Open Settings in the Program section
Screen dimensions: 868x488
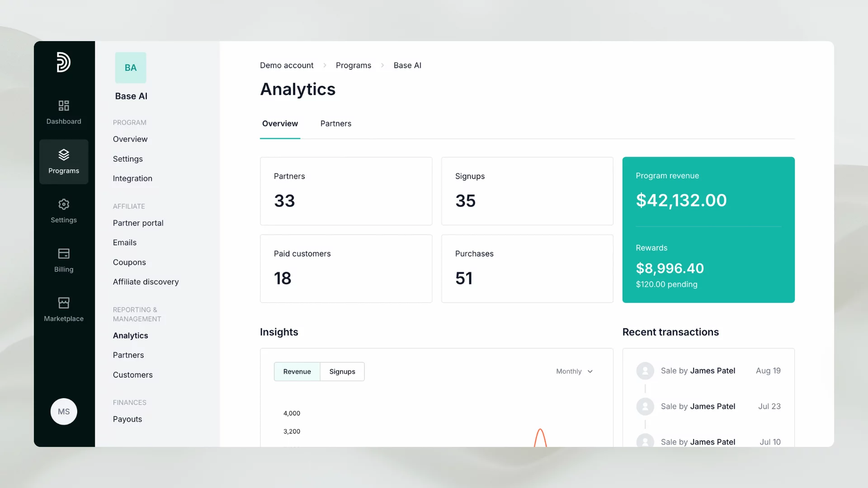[128, 159]
